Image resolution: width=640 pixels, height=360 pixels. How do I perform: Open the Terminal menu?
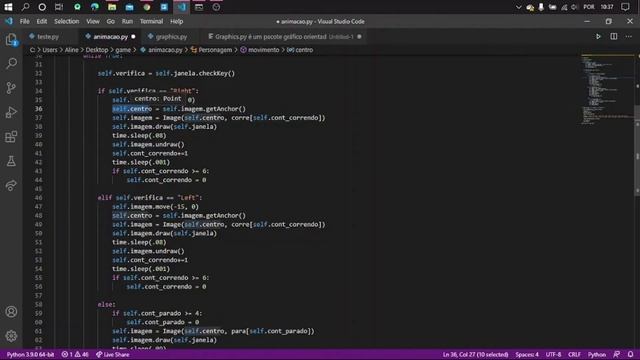coord(151,21)
